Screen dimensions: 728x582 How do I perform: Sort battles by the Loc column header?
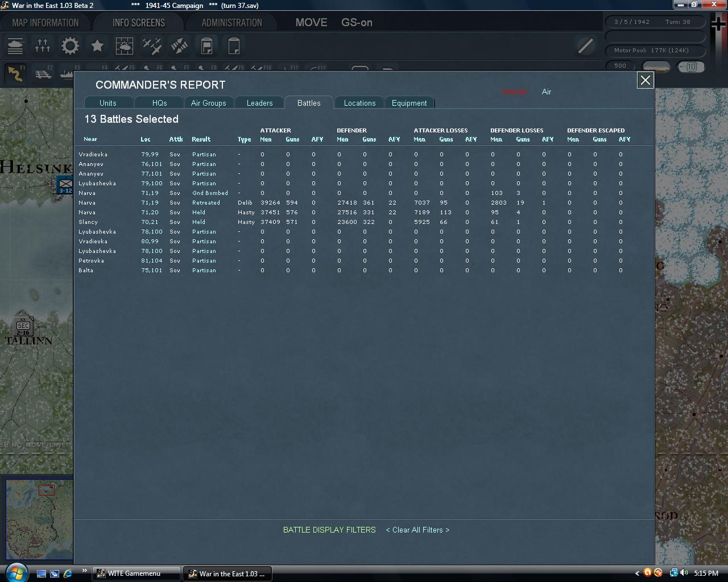tap(146, 139)
